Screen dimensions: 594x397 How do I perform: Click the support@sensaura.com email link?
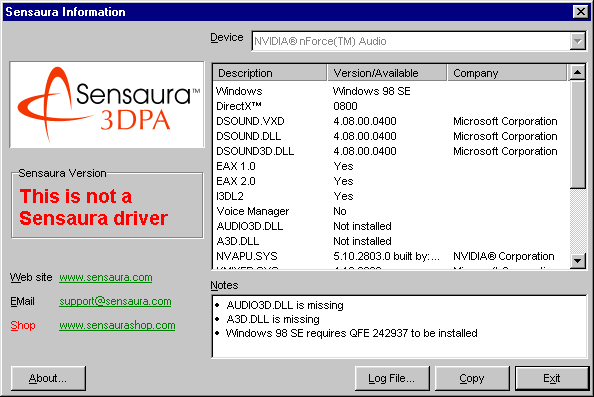(115, 301)
